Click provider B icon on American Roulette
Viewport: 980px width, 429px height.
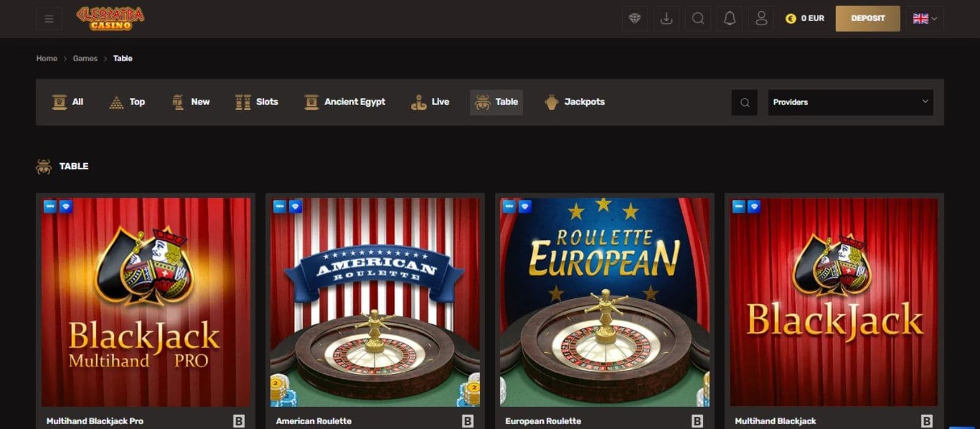(468, 421)
